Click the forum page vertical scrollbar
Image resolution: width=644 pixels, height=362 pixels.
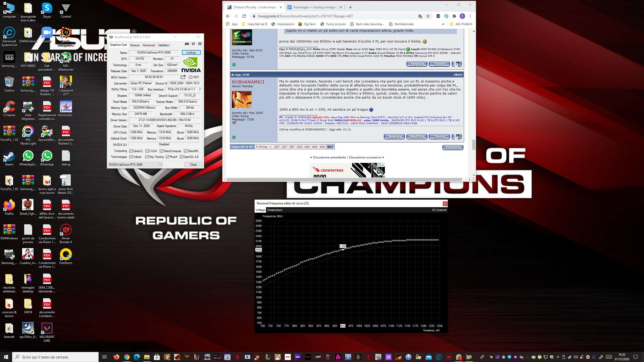(474, 145)
